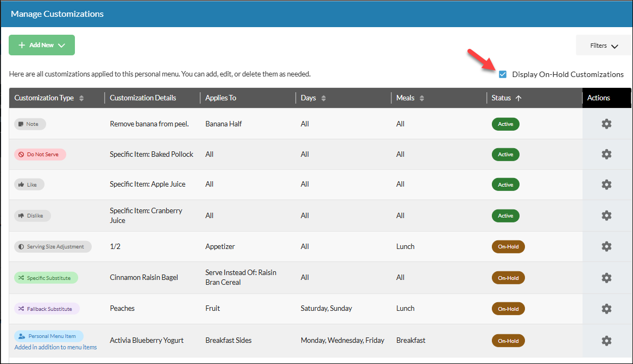Click the Note type badge
This screenshot has height=364, width=633.
coord(30,124)
